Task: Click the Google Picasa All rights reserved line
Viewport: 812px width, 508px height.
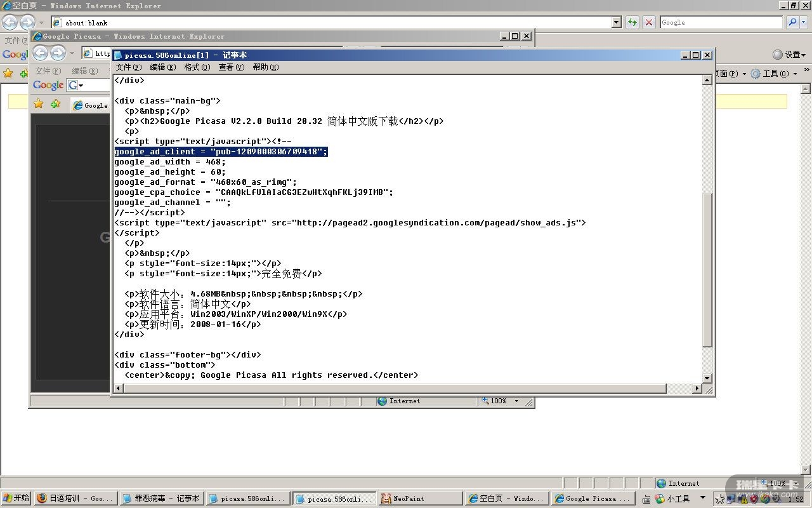Action: tap(272, 375)
